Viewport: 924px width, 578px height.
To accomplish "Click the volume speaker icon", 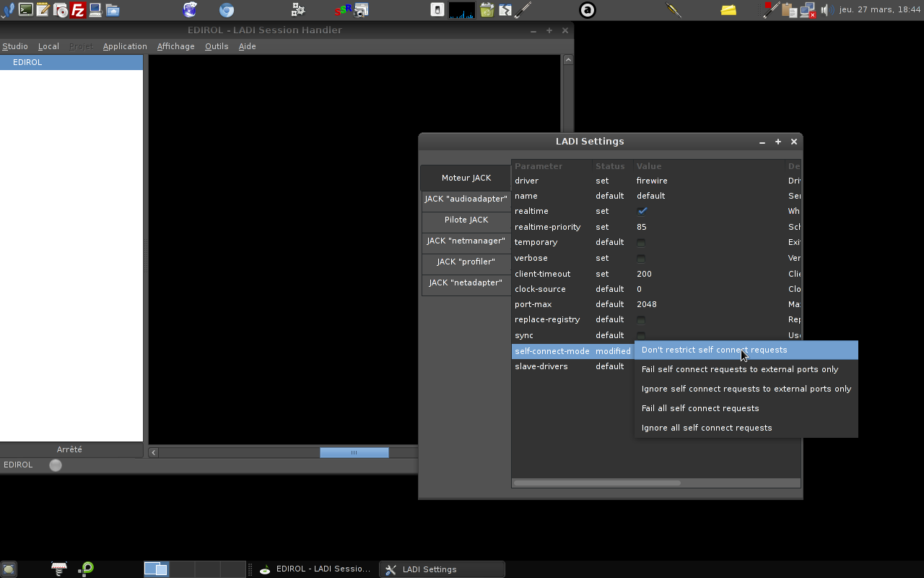I will [x=827, y=10].
